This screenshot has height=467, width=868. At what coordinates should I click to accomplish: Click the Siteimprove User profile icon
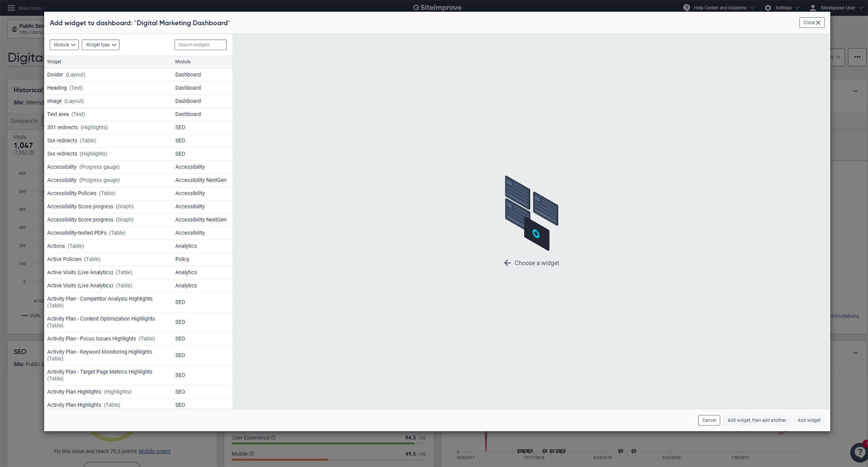click(x=812, y=8)
